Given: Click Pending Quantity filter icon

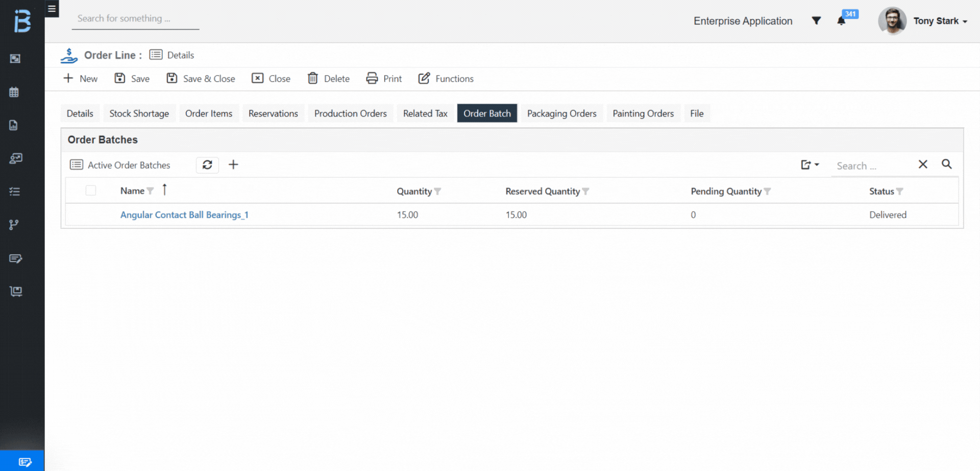Looking at the screenshot, I should [x=767, y=192].
